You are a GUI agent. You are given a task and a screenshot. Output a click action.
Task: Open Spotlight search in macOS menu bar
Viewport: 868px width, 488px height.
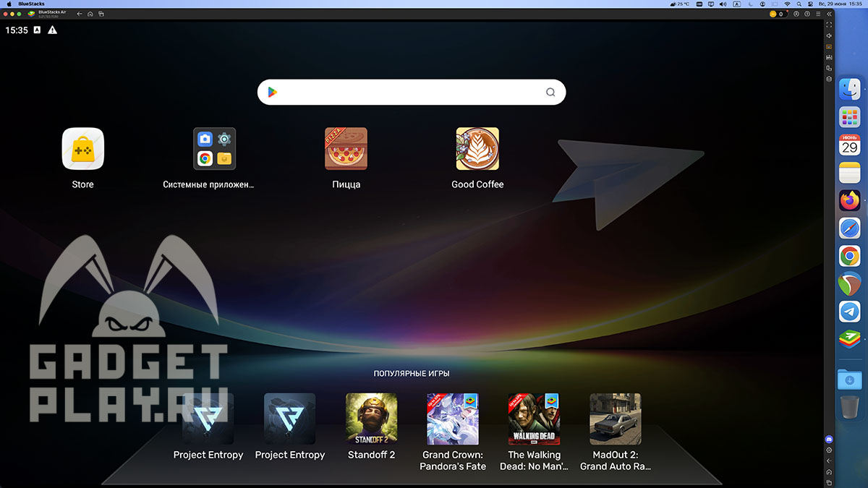(x=799, y=4)
